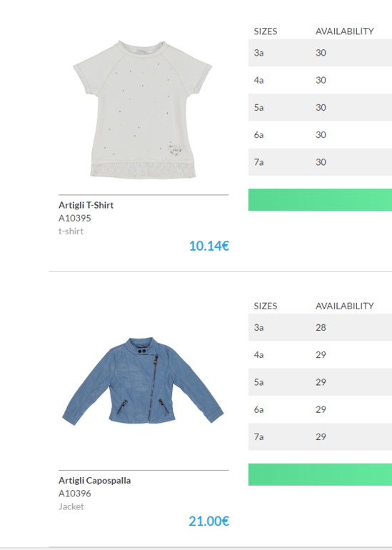Screen dimensions: 392x550
Task: Click the Artigli T-Shirt product title
Action: click(86, 205)
